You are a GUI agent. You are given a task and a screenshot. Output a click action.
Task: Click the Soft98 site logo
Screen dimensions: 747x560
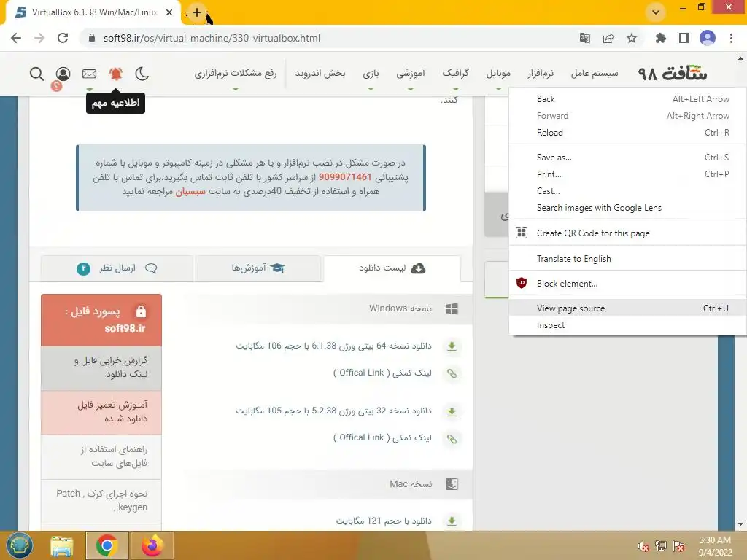[672, 74]
